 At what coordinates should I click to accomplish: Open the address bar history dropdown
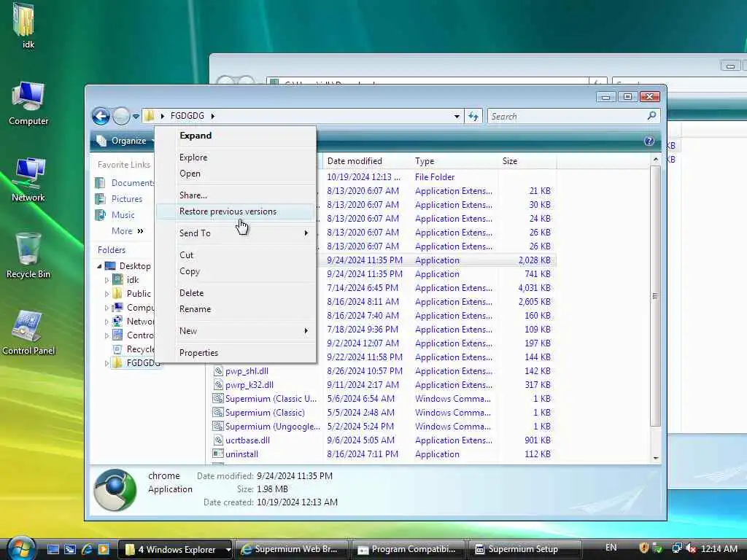coord(457,116)
